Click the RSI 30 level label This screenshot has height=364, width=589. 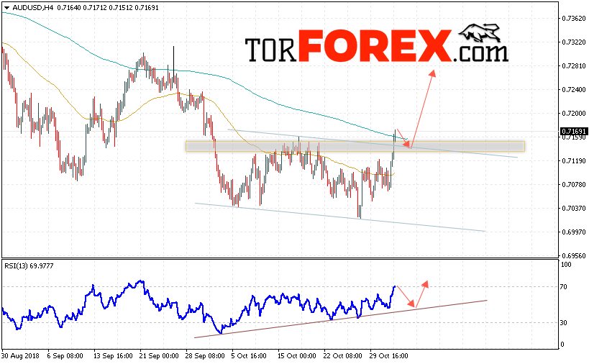click(x=563, y=323)
